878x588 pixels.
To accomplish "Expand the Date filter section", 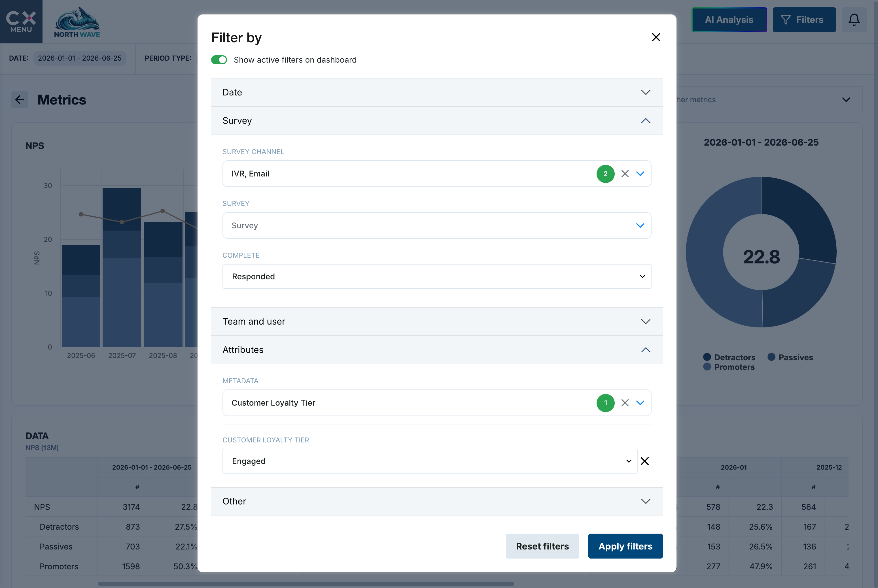I will [437, 92].
